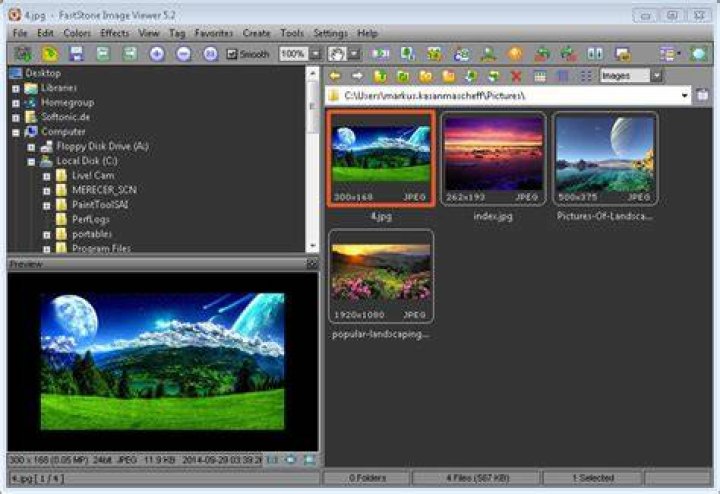Click the orange sun adjust lighting icon
Image resolution: width=720 pixels, height=494 pixels.
coord(515,54)
